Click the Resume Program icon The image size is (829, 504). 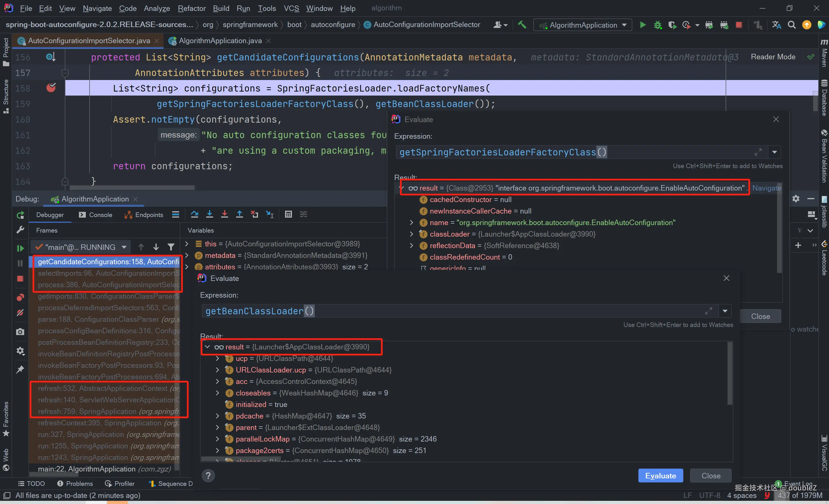[x=20, y=248]
